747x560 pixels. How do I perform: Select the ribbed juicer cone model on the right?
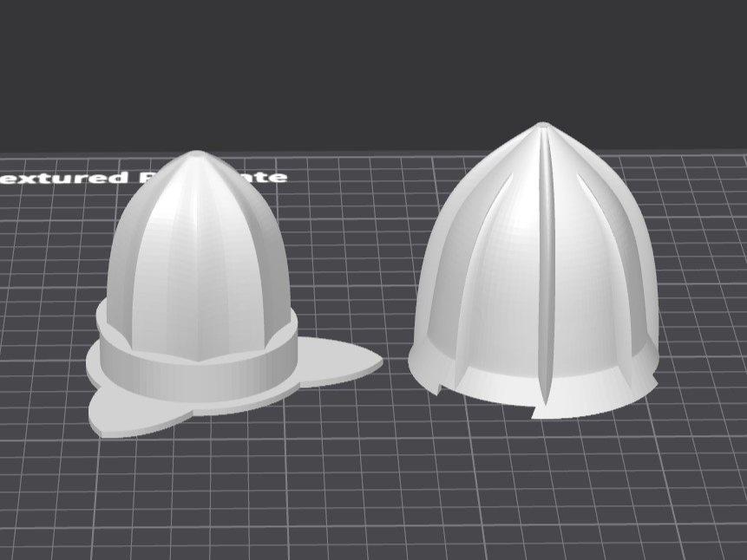[534, 271]
